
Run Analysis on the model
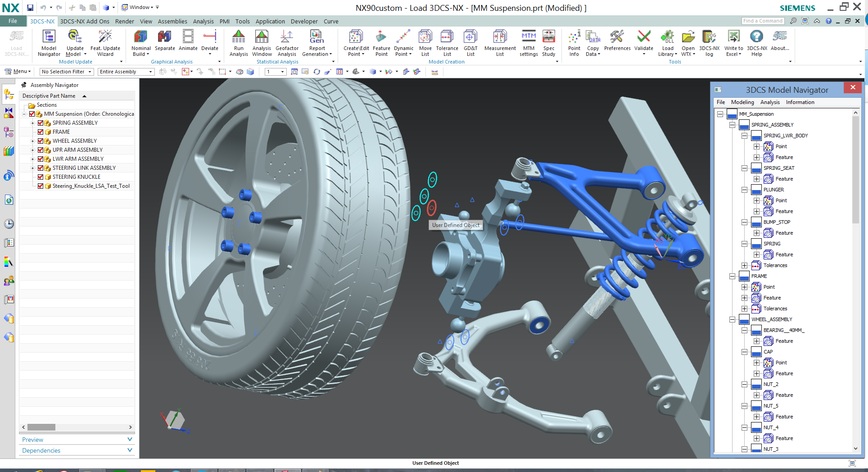click(239, 43)
